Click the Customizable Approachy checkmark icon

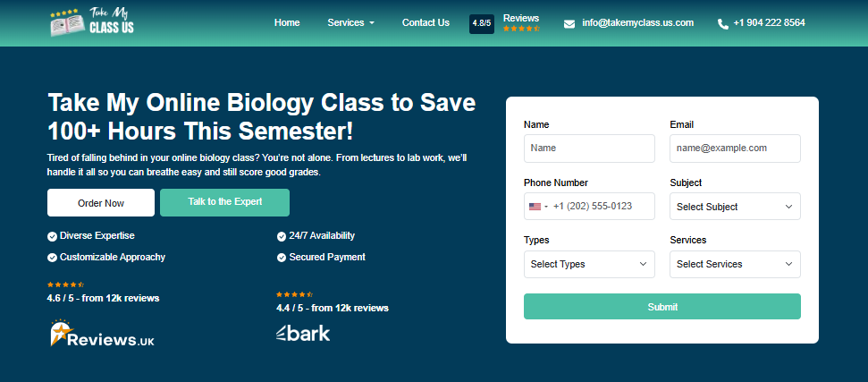(52, 258)
